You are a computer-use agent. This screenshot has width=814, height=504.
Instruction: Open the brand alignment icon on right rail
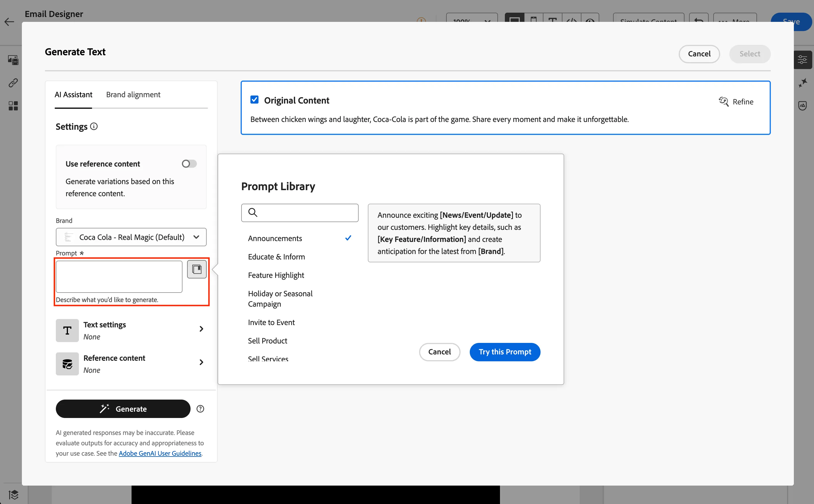click(803, 106)
